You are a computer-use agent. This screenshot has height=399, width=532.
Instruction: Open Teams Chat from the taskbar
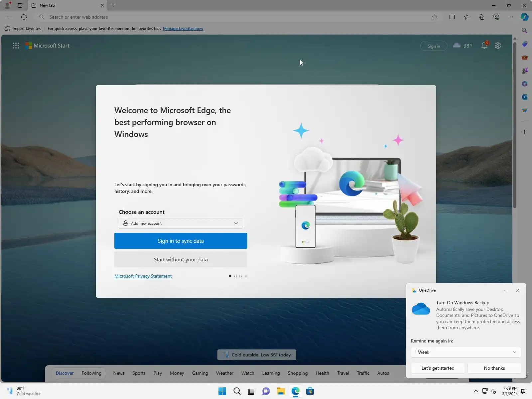[x=266, y=391]
